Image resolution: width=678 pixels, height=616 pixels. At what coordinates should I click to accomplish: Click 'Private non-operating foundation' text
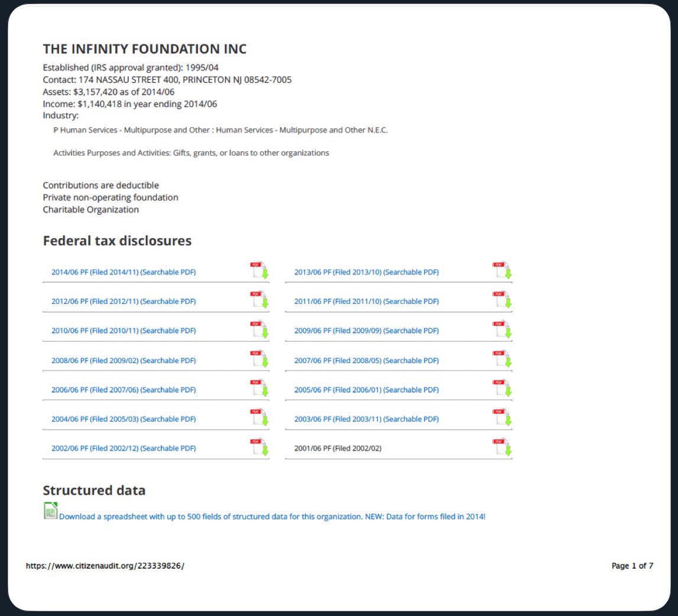click(x=111, y=197)
